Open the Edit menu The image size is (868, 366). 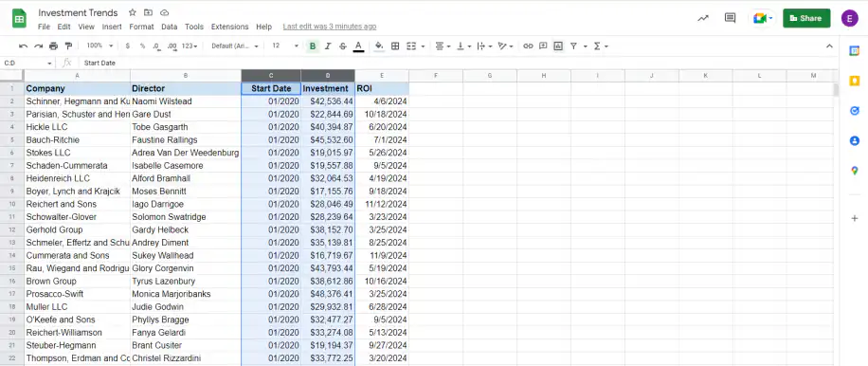pyautogui.click(x=63, y=27)
